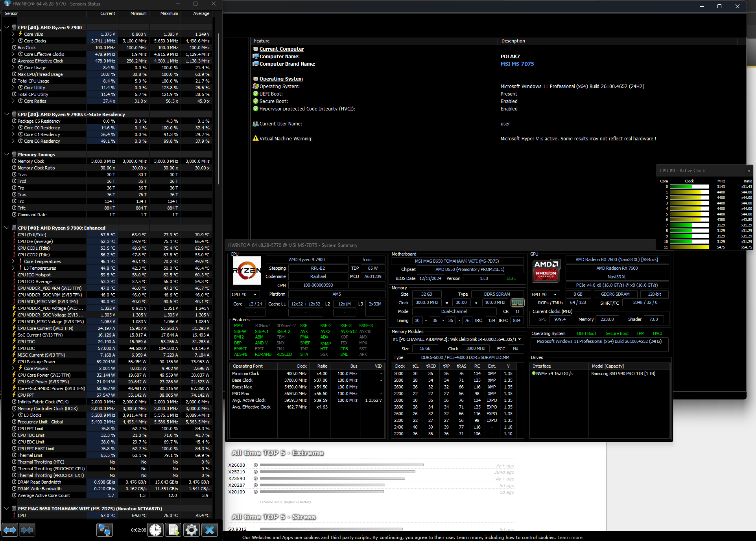Click the expand columns arrows button
Viewport: 756px width, 541px height.
point(10,530)
